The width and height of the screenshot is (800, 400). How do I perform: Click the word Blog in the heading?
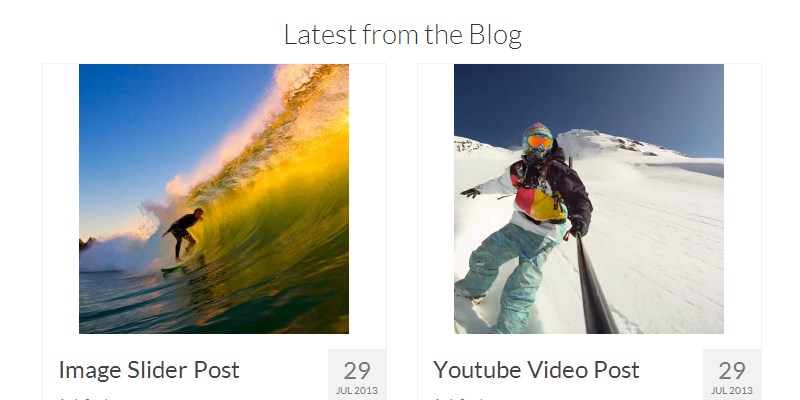click(x=495, y=35)
